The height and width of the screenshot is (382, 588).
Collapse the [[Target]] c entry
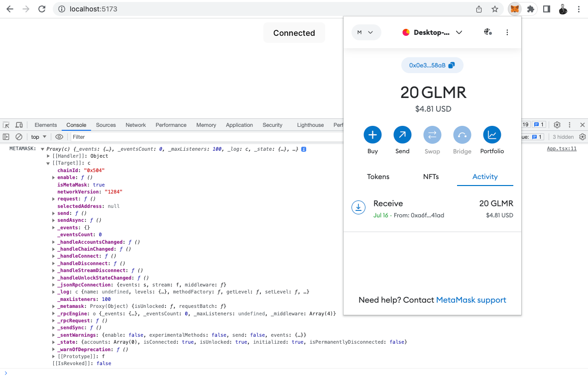pos(48,163)
